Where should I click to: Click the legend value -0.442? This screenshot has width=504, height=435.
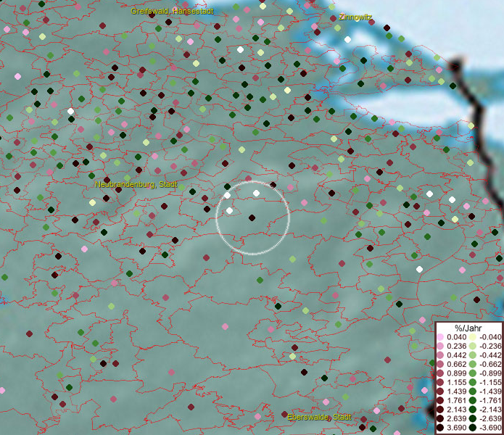[x=490, y=355]
